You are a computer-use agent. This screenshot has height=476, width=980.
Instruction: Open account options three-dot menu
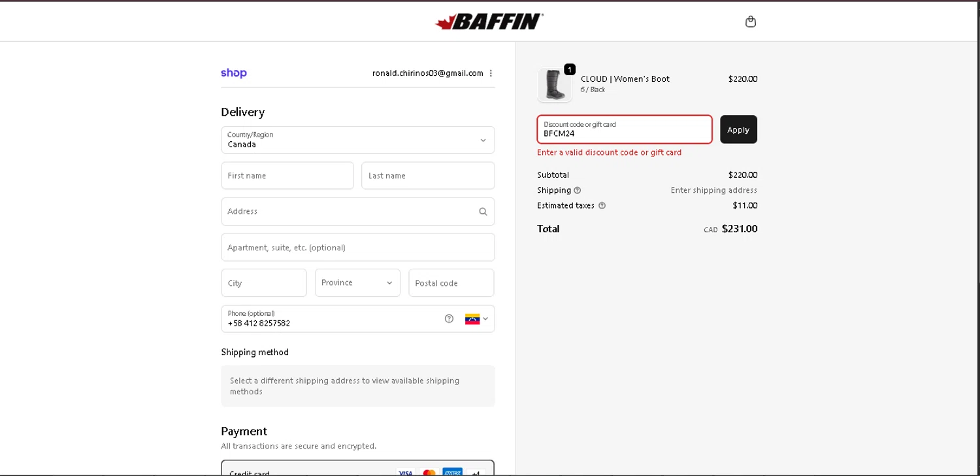coord(491,73)
